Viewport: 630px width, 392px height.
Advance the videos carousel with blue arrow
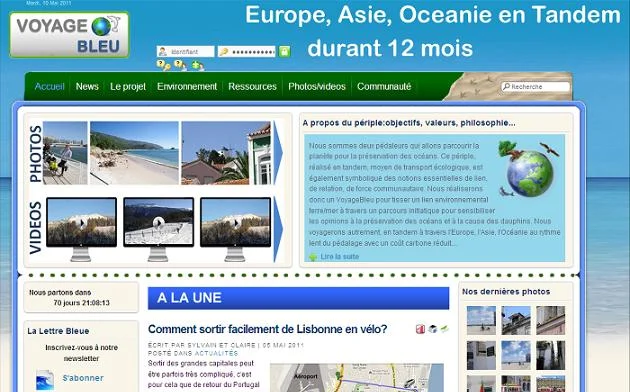278,229
